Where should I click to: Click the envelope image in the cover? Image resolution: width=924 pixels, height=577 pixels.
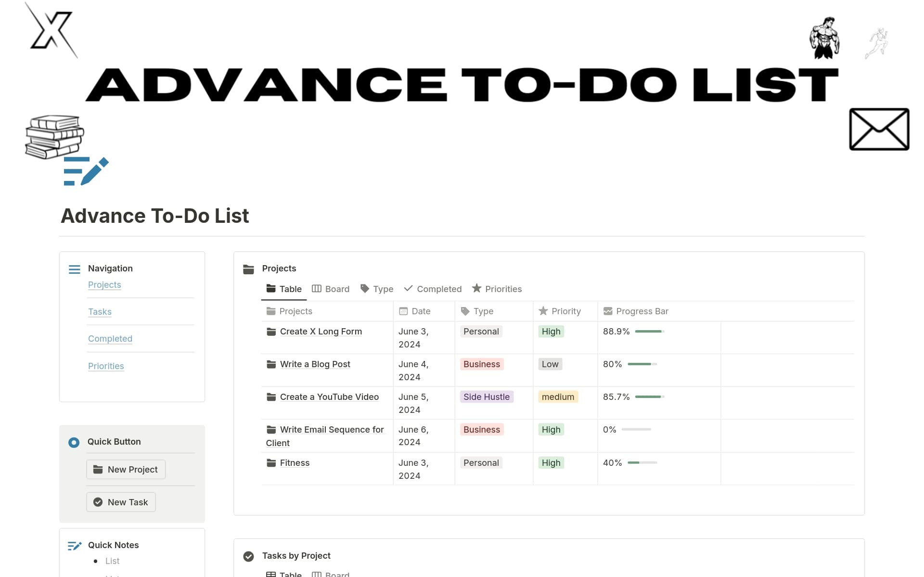point(879,129)
